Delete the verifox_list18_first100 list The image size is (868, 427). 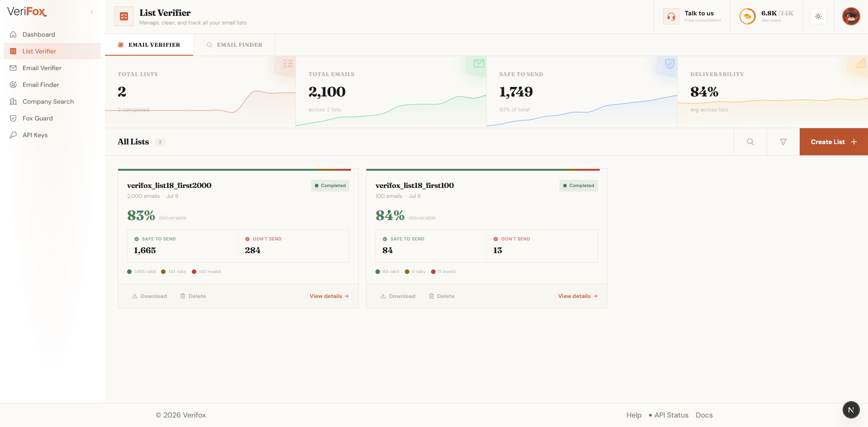(x=442, y=296)
